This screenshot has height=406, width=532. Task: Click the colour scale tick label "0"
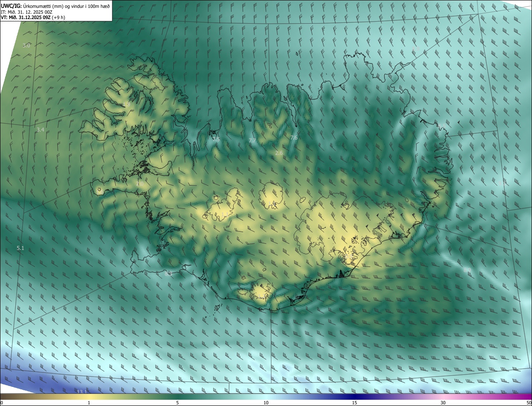pyautogui.click(x=2, y=403)
